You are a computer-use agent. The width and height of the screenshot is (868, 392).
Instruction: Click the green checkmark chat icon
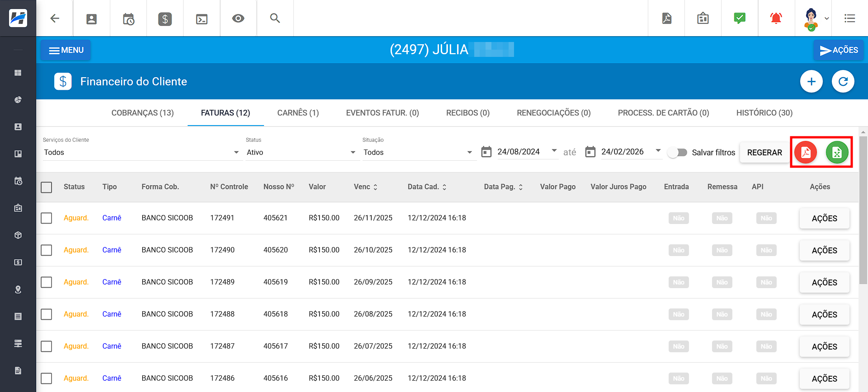740,18
